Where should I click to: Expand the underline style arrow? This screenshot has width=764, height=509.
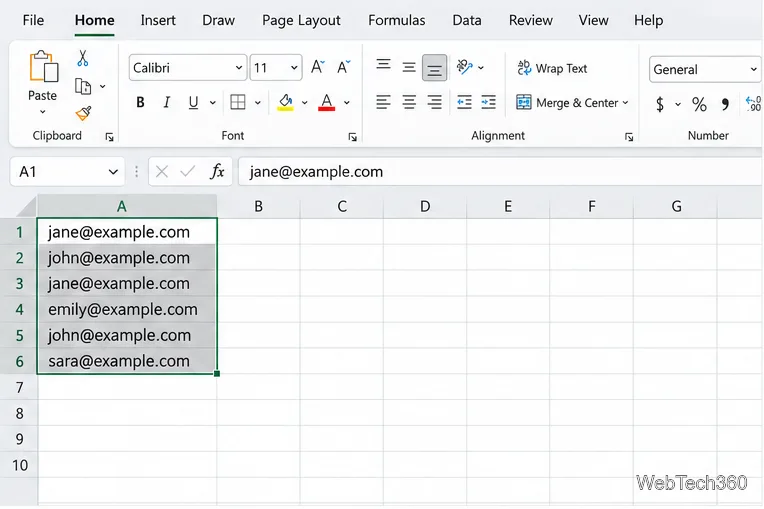point(213,103)
